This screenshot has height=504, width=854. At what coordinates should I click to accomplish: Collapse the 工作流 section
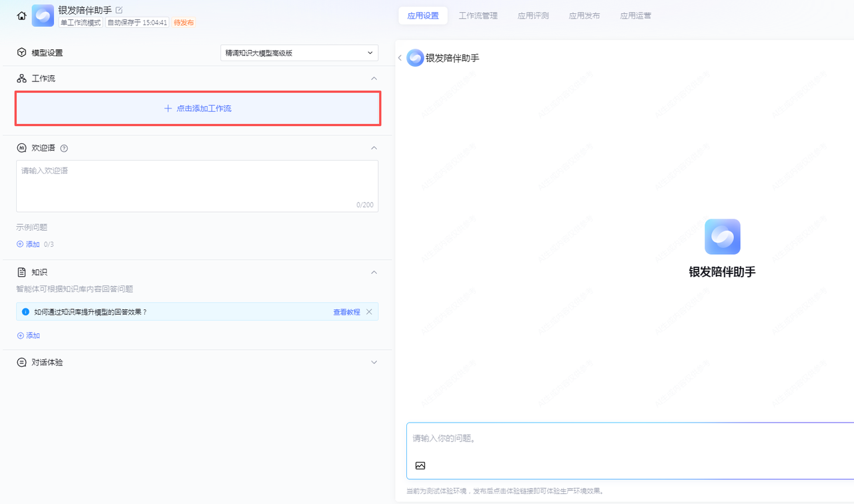click(x=374, y=79)
